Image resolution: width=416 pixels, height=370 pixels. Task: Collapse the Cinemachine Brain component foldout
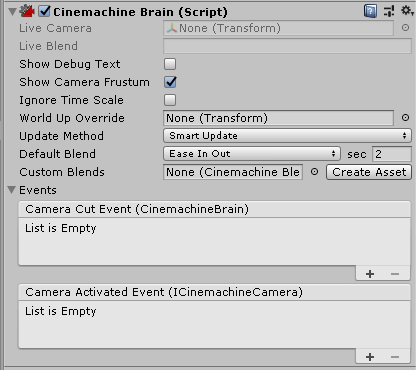point(12,12)
